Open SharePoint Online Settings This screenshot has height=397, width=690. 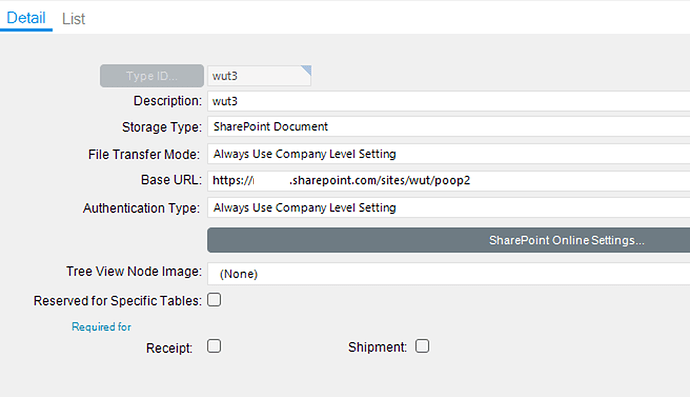pos(448,240)
